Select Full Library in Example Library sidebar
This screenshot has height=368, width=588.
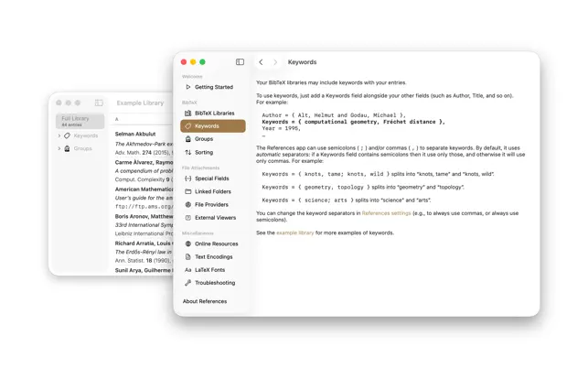point(80,121)
